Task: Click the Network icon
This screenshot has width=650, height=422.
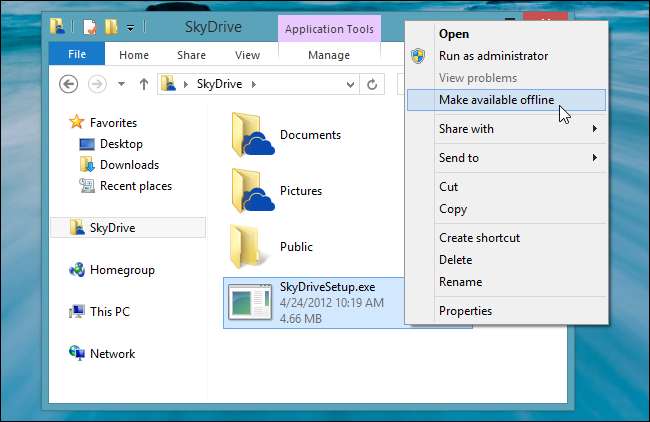Action: [77, 353]
